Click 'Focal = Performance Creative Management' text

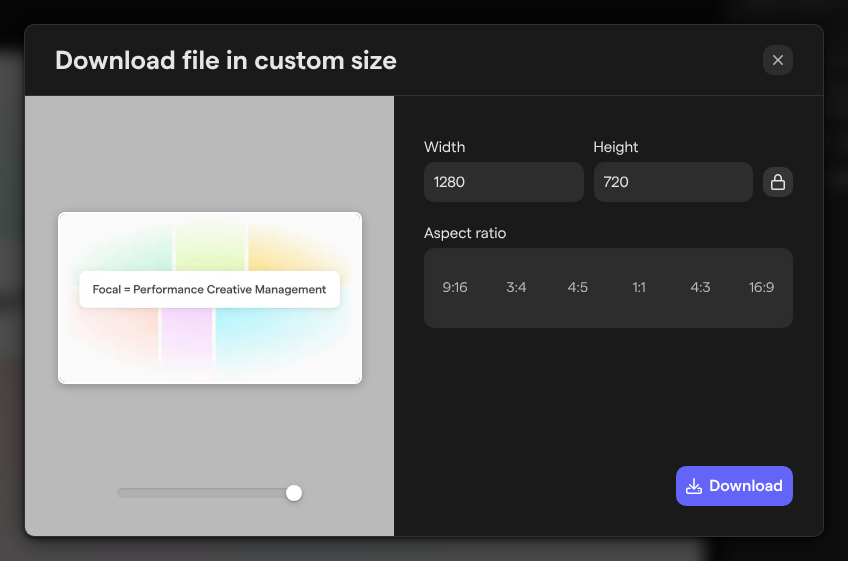click(x=209, y=289)
